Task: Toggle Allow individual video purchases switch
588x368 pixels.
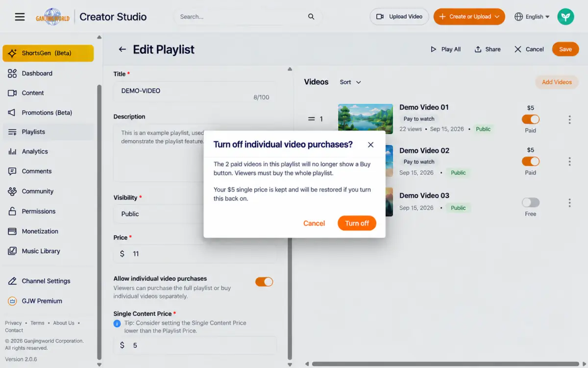Action: [264, 282]
